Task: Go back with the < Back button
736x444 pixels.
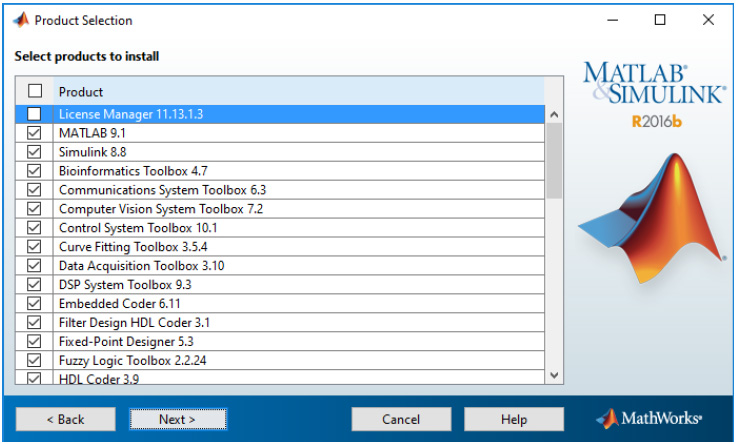Action: click(65, 419)
